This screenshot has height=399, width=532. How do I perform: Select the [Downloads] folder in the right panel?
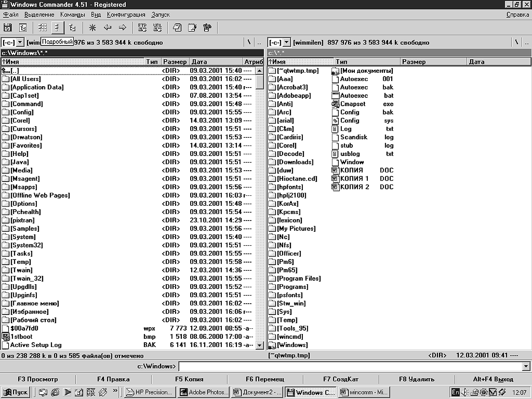[291, 162]
